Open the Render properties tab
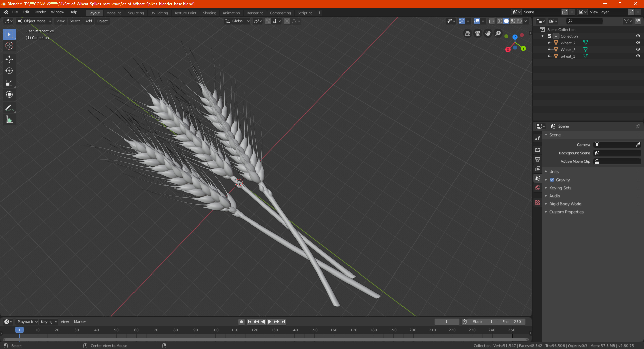644x349 pixels. [538, 150]
